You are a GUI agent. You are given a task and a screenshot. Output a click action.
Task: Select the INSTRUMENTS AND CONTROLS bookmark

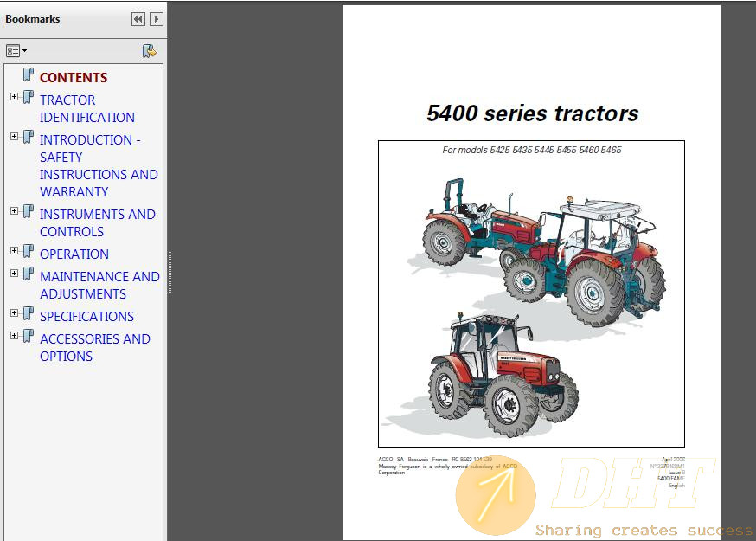click(98, 223)
